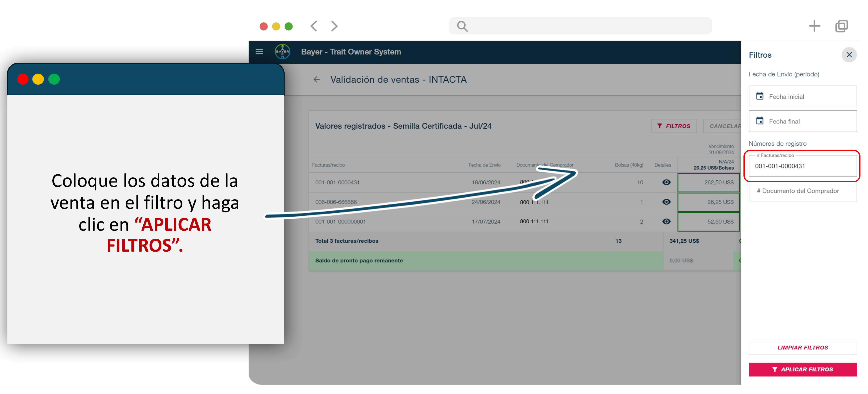Go back using the arrow beside Validación de ventas
This screenshot has height=394, width=868.
pyautogui.click(x=316, y=79)
